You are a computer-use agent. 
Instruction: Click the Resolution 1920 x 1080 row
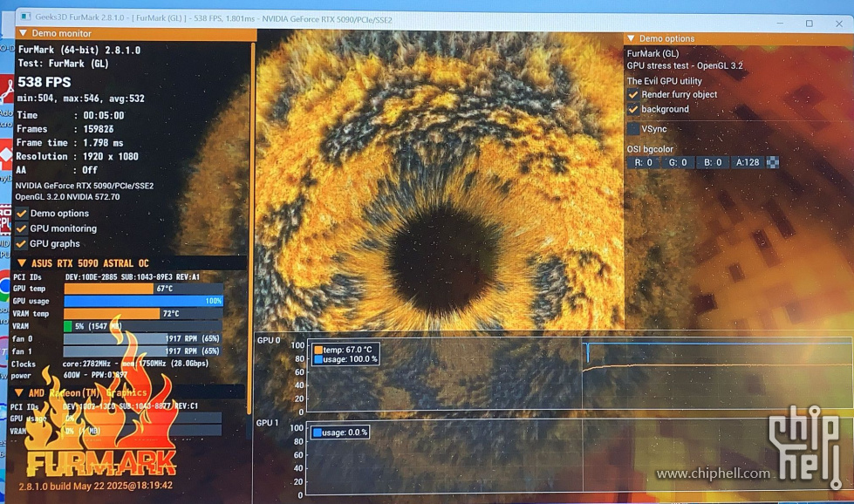tap(77, 156)
